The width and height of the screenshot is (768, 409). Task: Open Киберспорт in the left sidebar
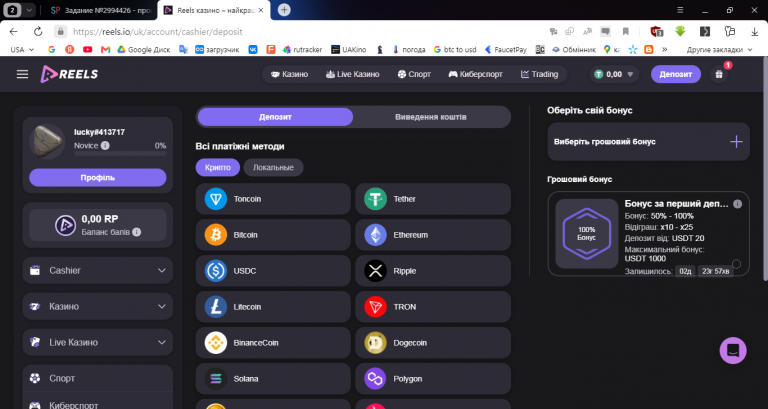[98, 405]
